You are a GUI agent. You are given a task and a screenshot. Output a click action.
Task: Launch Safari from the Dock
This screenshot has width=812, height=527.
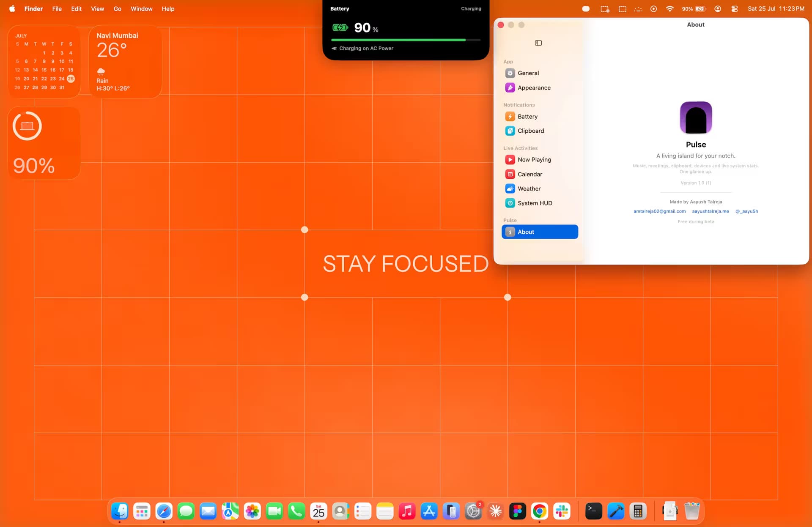164,511
